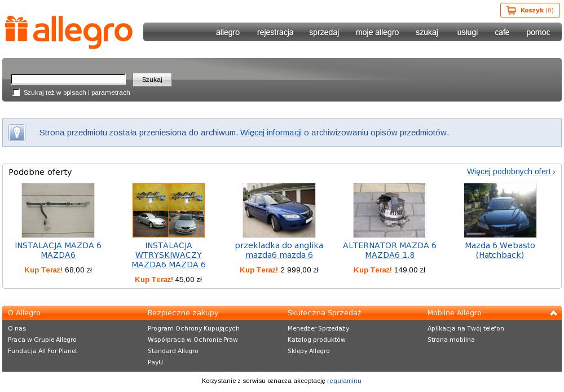Screen dimensions: 564x392
Task: Open the PayU footer link
Action: tap(156, 362)
